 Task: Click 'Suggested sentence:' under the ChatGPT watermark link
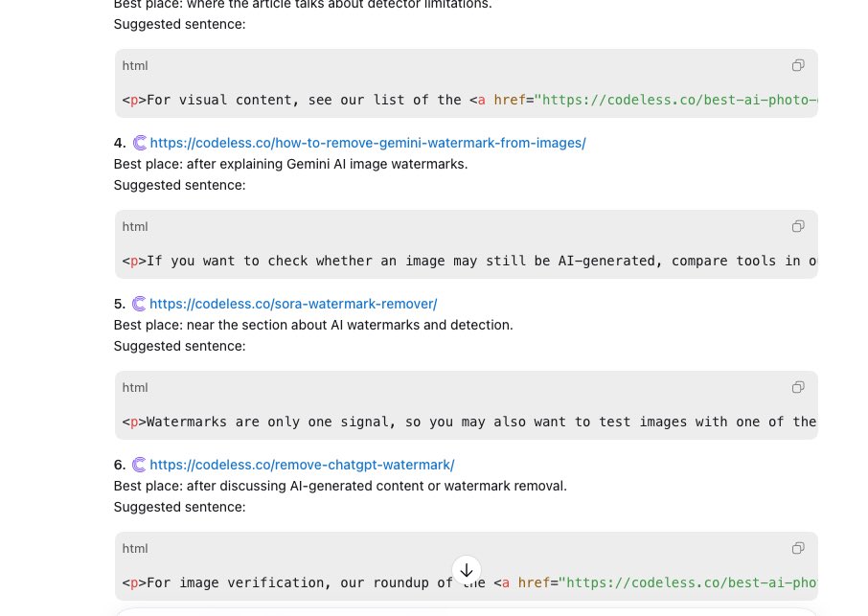coord(179,507)
